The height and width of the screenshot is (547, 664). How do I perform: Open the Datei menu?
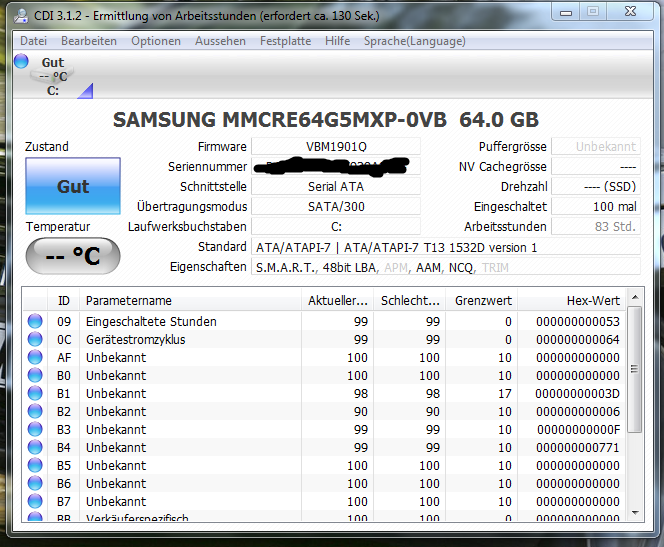[33, 41]
